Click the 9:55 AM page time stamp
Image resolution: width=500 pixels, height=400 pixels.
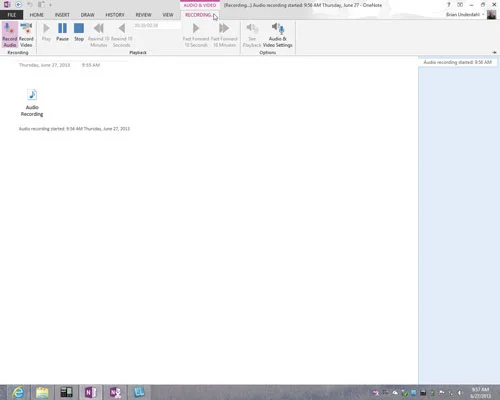tap(91, 65)
